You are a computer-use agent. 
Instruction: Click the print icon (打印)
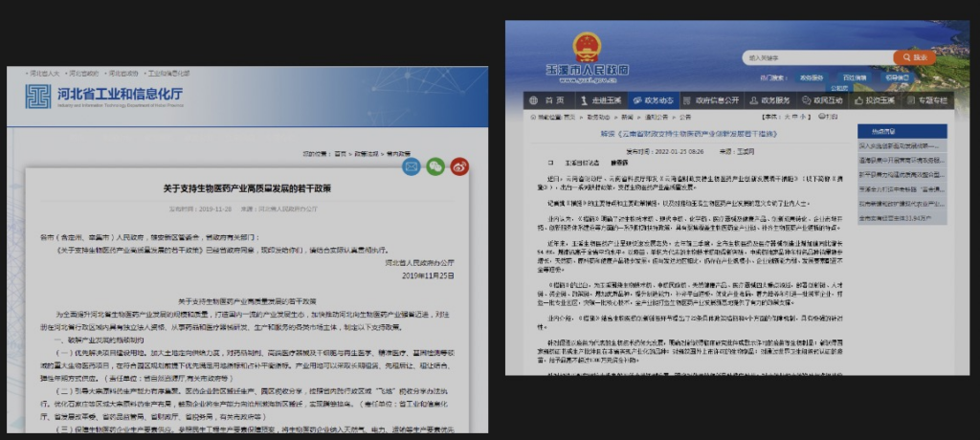pyautogui.click(x=832, y=116)
